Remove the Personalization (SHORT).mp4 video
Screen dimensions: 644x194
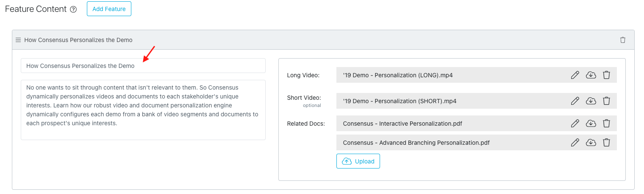coord(606,101)
